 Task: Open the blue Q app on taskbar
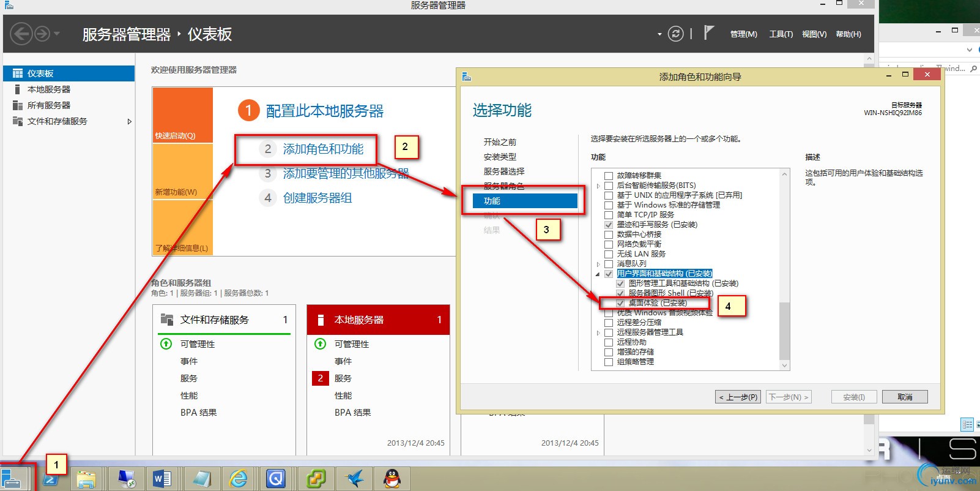(276, 479)
